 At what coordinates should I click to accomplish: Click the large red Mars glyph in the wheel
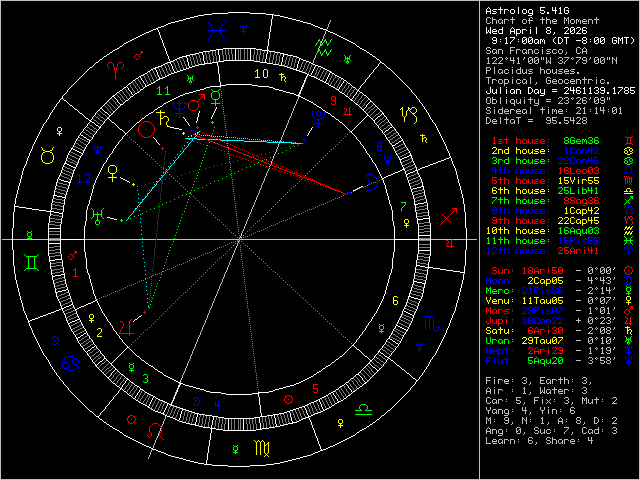click(x=196, y=102)
